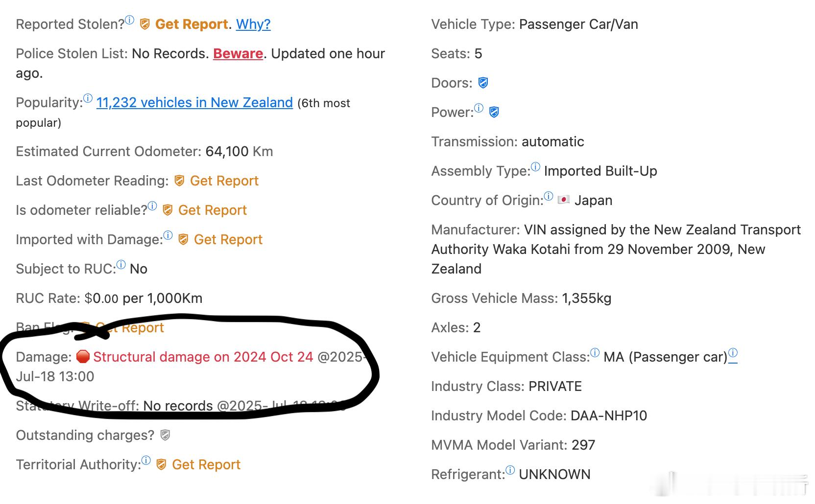Open the 11,232 vehicles in New Zealand link
The height and width of the screenshot is (504, 815).
194,102
